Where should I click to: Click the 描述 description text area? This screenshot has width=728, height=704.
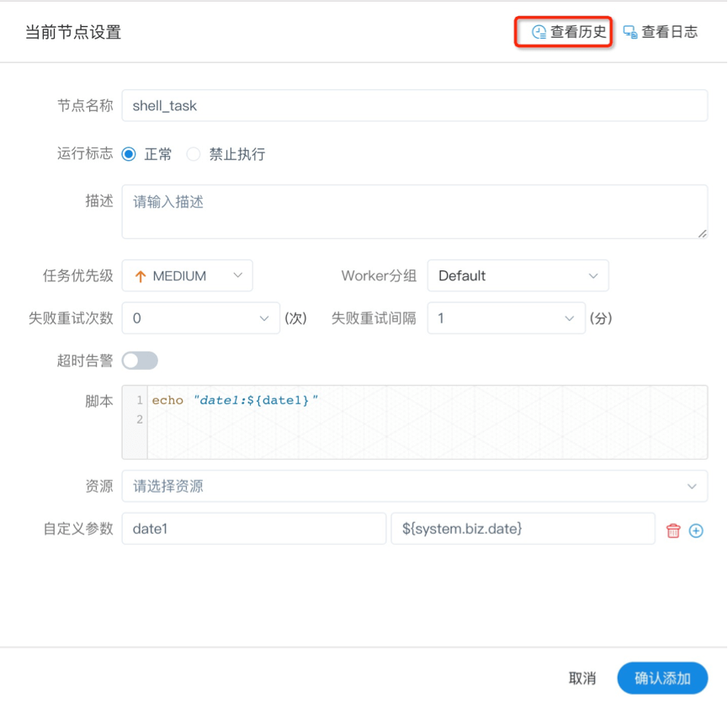point(414,211)
